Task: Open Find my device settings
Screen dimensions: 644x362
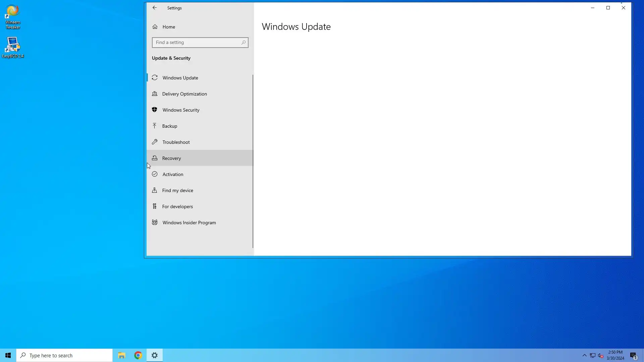Action: click(x=177, y=190)
